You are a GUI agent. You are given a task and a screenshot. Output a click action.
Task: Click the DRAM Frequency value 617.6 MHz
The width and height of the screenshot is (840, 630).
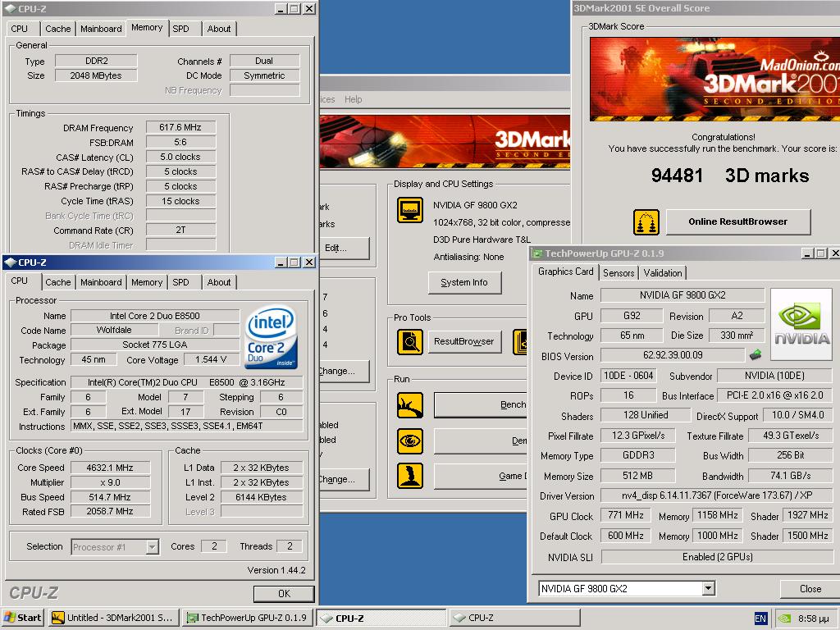click(x=180, y=127)
